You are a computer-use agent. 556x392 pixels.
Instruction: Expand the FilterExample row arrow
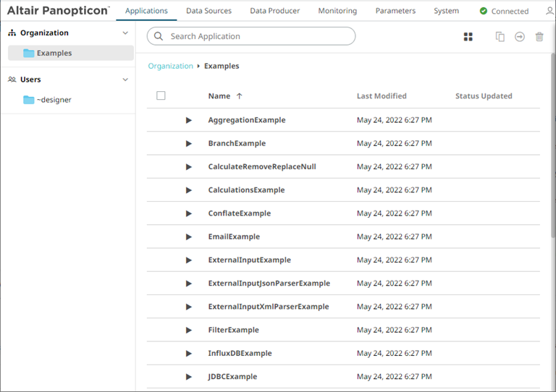189,330
